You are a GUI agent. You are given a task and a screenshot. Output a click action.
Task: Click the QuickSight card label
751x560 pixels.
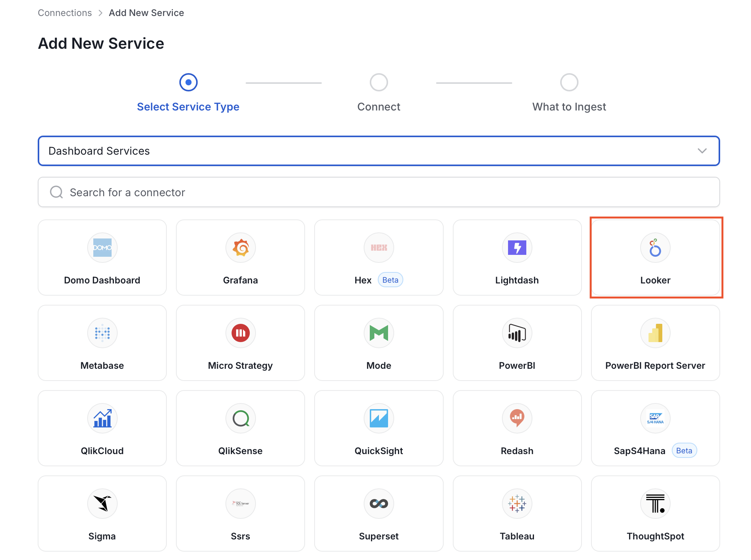(x=379, y=451)
